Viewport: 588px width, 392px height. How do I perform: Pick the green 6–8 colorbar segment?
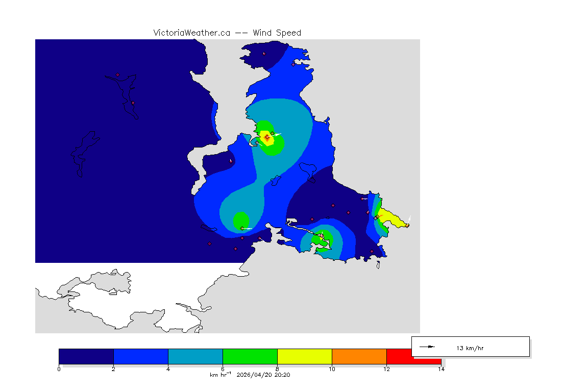click(x=250, y=356)
